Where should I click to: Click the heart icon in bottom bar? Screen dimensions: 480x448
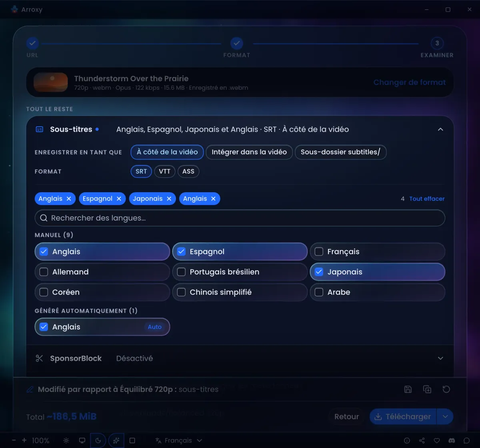437,440
